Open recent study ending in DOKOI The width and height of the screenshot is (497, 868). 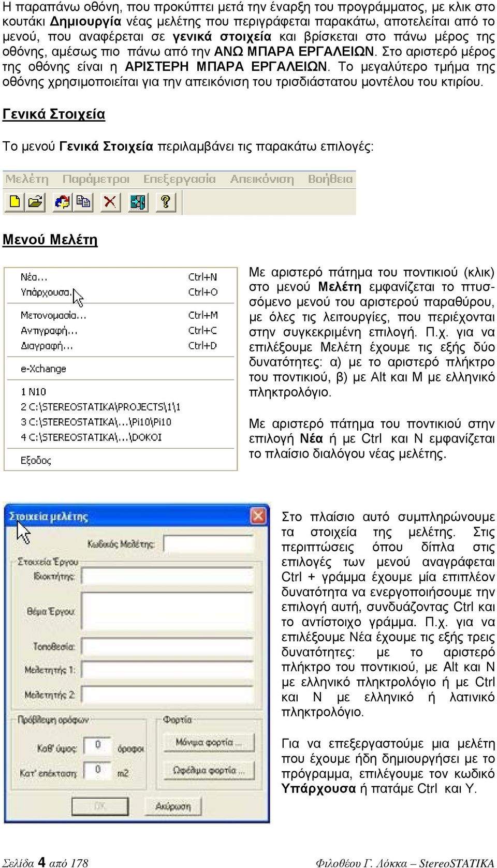click(x=119, y=437)
